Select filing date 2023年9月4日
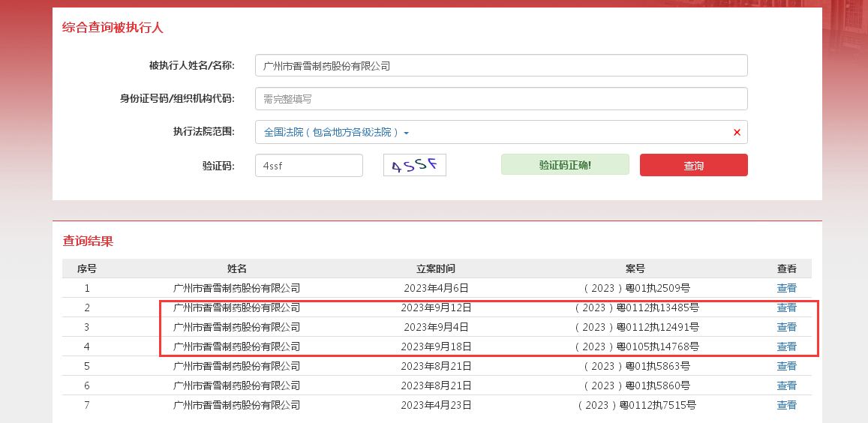The height and width of the screenshot is (423, 868). (436, 327)
